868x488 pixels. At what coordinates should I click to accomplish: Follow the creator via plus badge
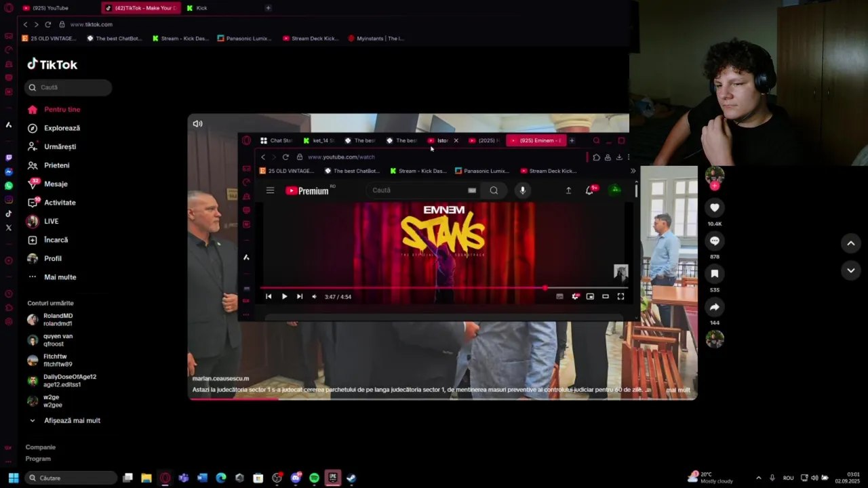(715, 186)
